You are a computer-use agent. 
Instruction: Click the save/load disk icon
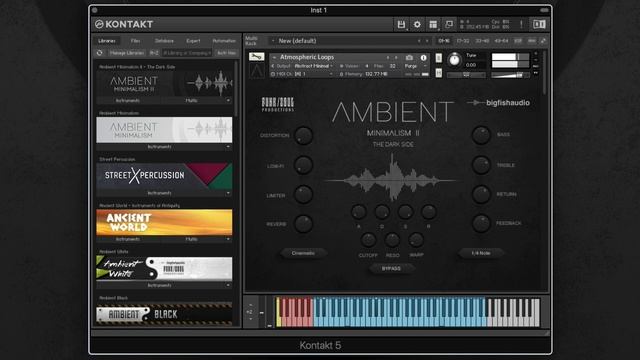tap(401, 24)
